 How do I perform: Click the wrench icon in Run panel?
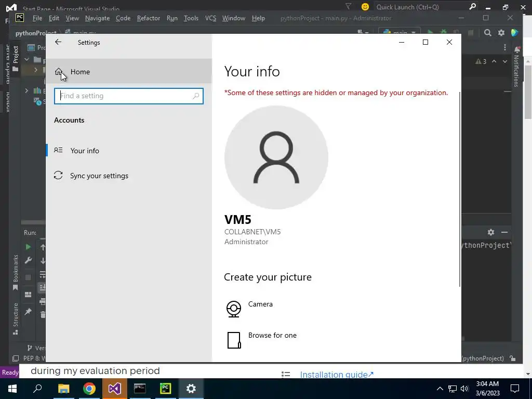[x=28, y=261]
